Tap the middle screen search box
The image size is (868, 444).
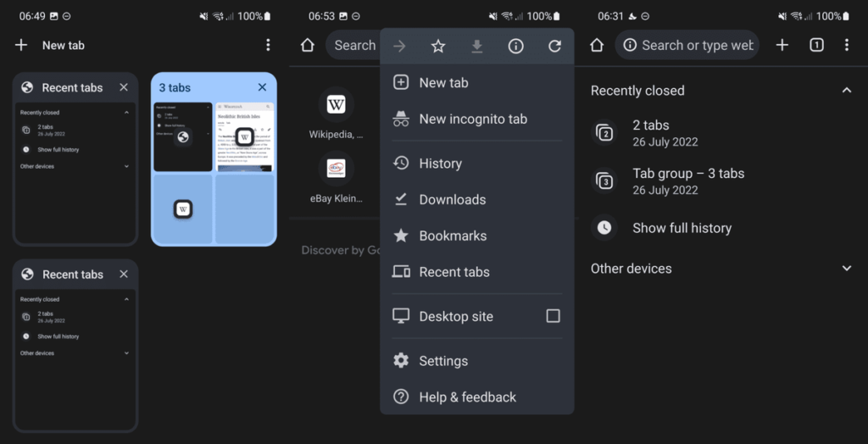(352, 46)
